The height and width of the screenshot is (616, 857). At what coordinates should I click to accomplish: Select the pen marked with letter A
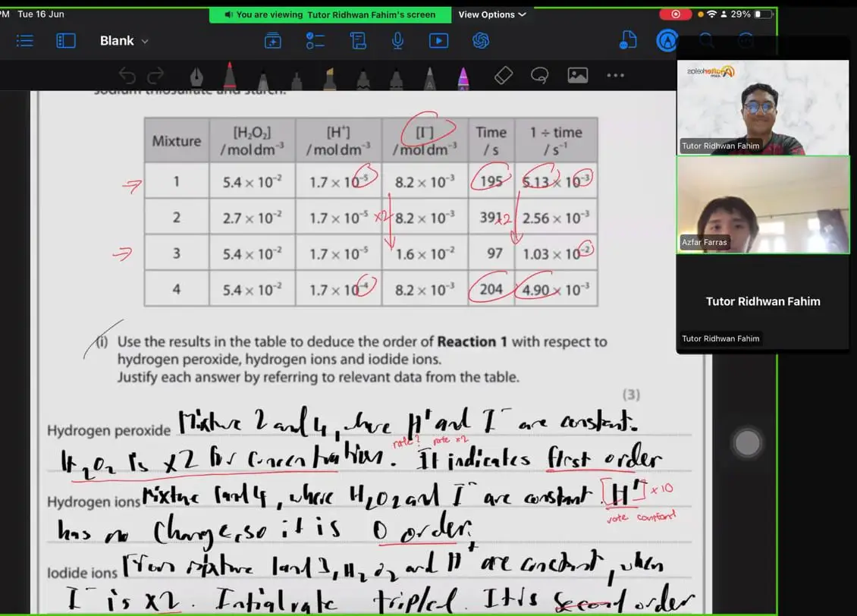[429, 77]
